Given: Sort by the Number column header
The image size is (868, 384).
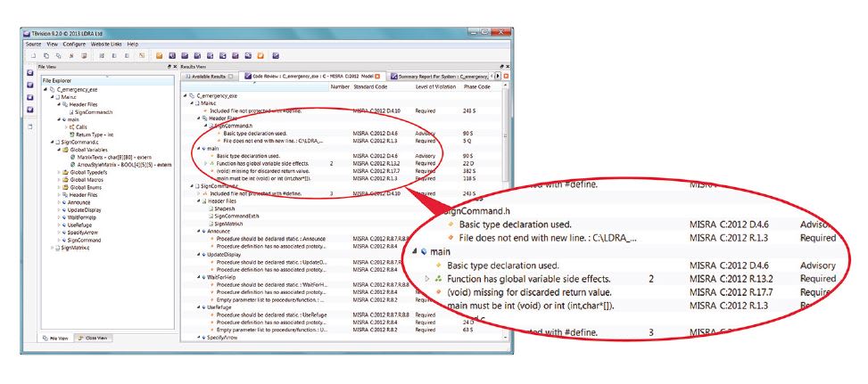Looking at the screenshot, I should pos(338,86).
